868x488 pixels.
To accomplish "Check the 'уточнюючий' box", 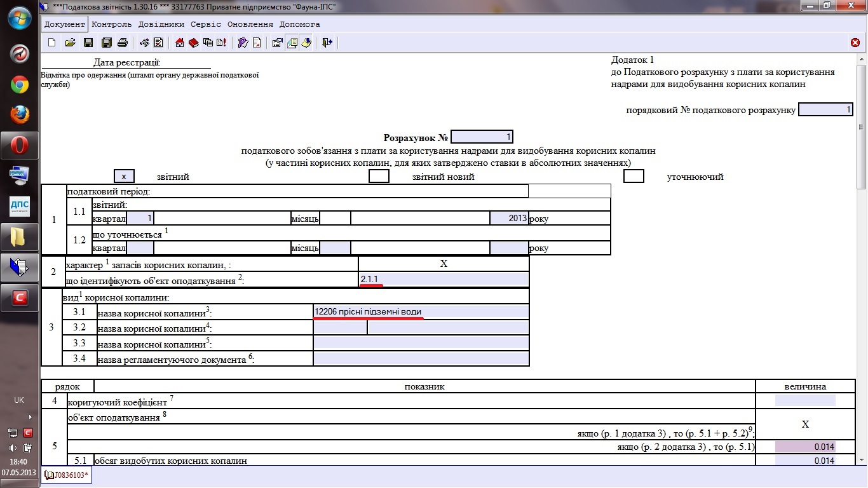I will 634,177.
